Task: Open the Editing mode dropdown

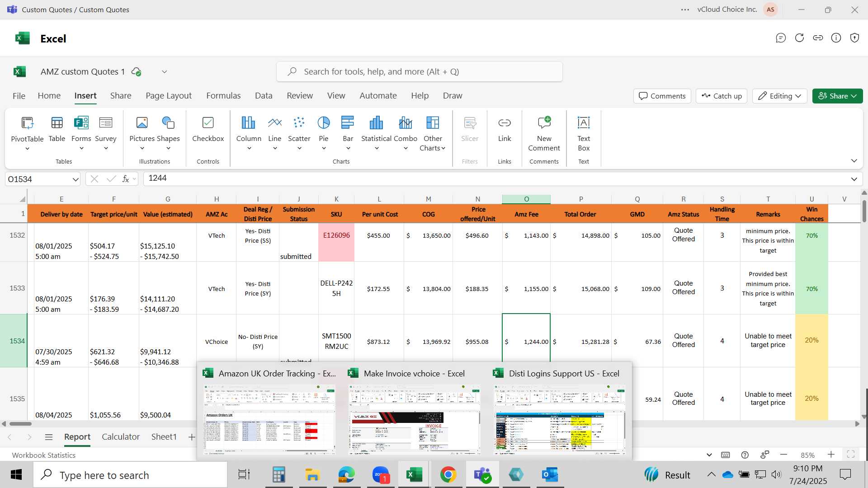Action: pos(780,96)
